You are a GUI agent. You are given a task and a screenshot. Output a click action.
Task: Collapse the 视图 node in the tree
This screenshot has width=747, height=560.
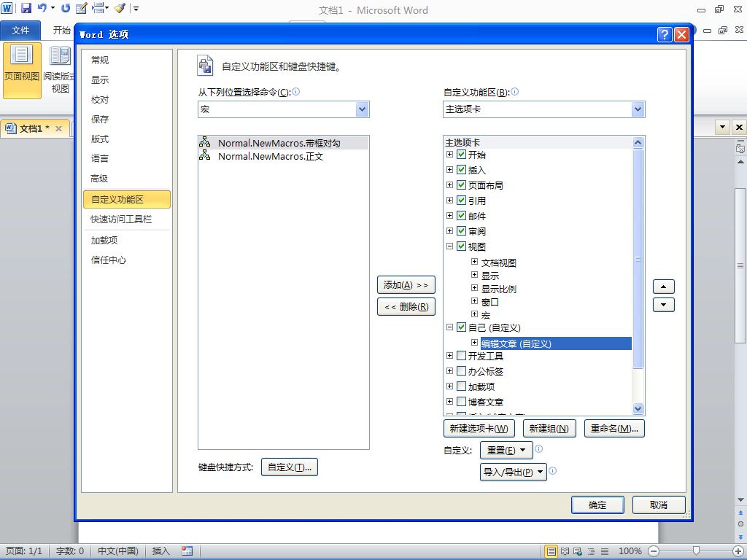(x=449, y=246)
